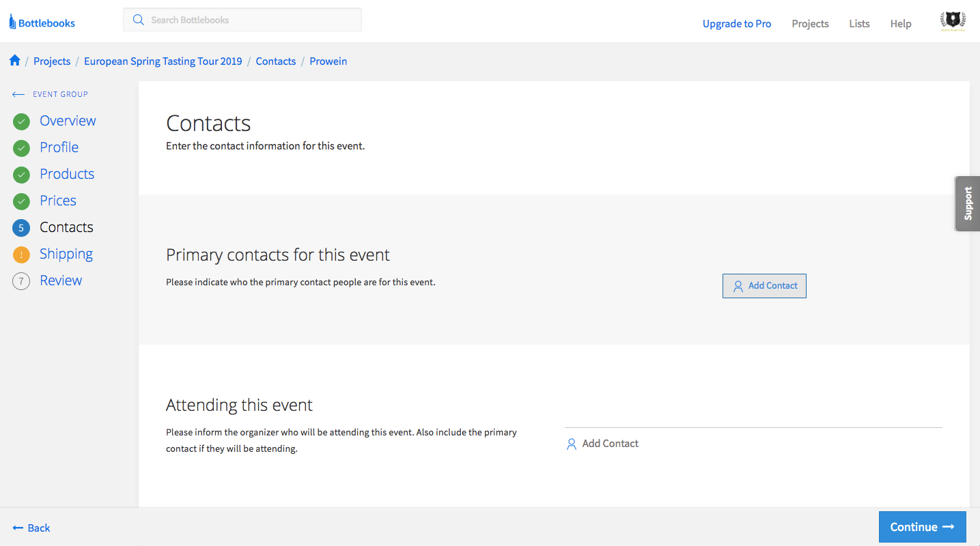The image size is (980, 546).
Task: Click the Bottlebooks logo
Action: (42, 23)
